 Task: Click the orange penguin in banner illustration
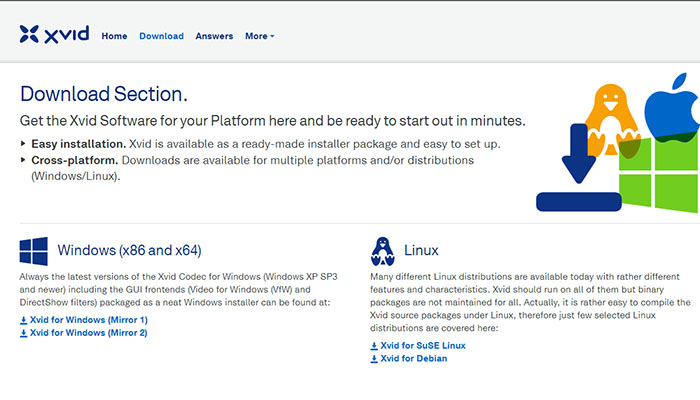tap(611, 120)
